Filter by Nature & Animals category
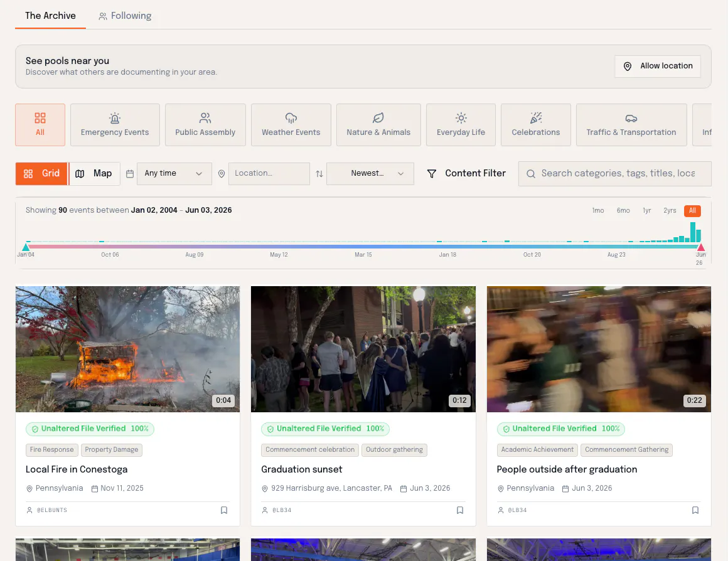This screenshot has width=728, height=561. 378,125
